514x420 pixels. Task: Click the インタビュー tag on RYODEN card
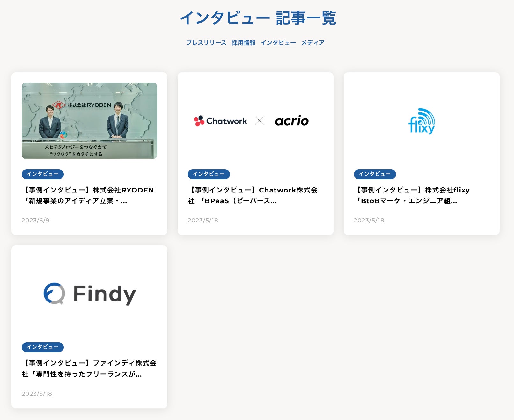point(43,174)
